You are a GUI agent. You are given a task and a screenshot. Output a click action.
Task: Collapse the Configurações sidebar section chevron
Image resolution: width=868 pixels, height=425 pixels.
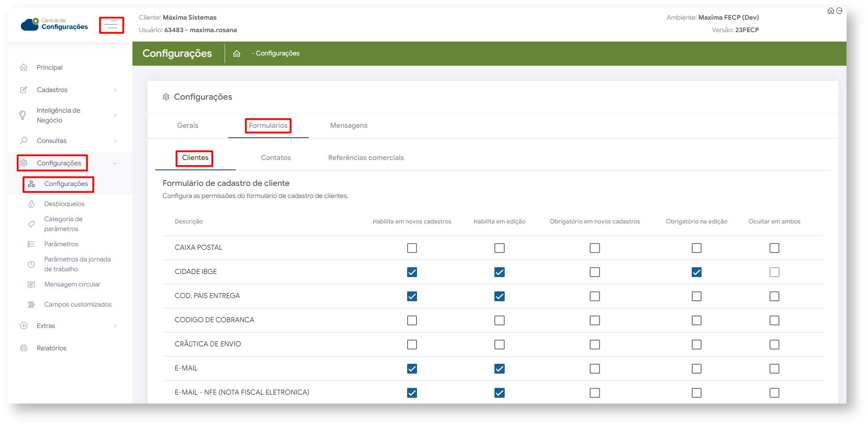pos(115,164)
